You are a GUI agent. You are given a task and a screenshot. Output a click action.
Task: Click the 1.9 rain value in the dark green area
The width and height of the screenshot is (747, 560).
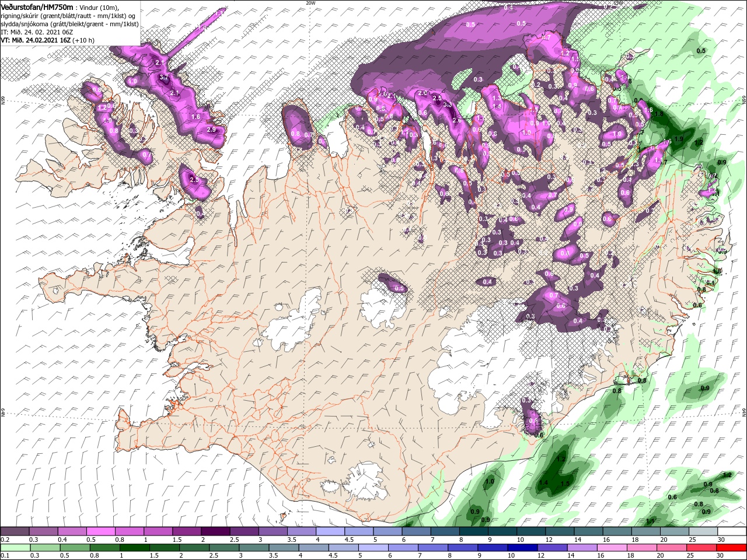679,139
